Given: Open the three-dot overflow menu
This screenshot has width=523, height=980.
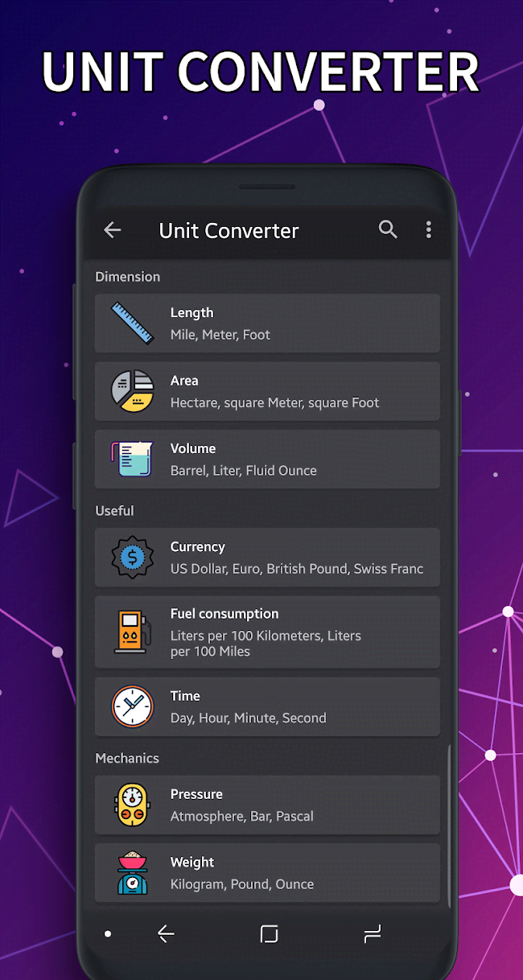Looking at the screenshot, I should point(428,229).
